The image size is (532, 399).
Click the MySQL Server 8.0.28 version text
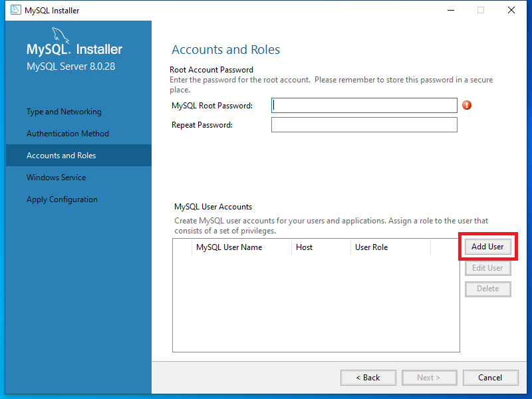tap(71, 66)
